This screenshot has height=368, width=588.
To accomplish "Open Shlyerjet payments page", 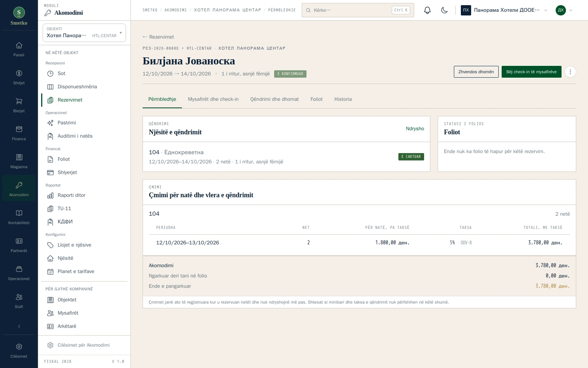I will tap(84, 173).
